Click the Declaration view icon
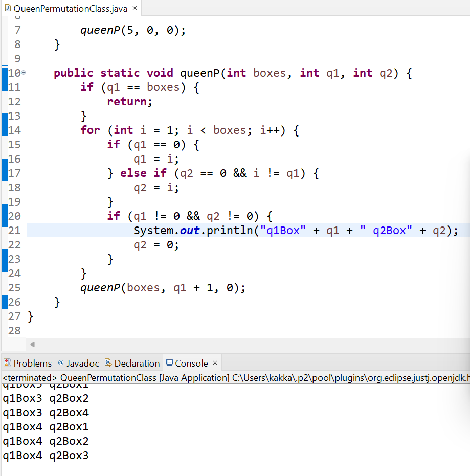Image resolution: width=470 pixels, height=476 pixels. coord(108,363)
